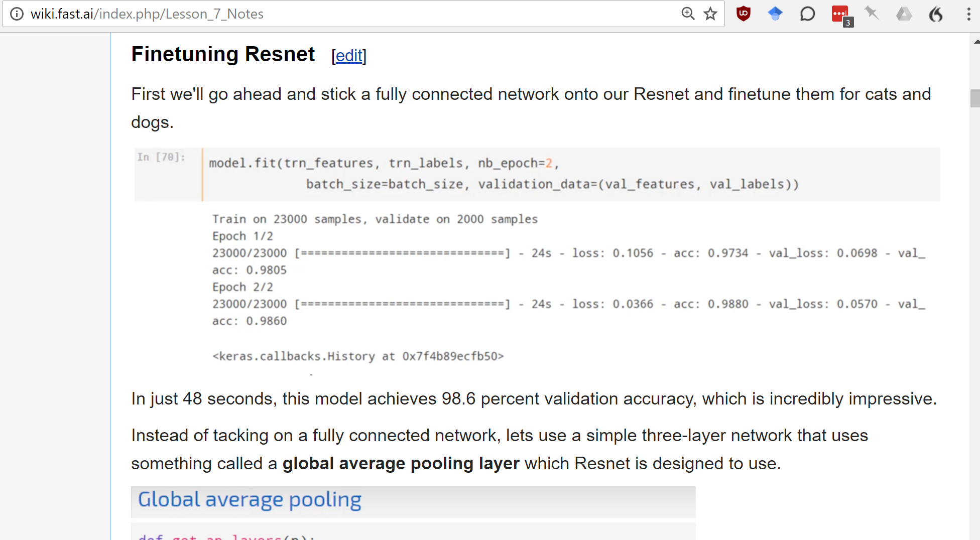Click the gray pushpin extension icon

coord(872,14)
